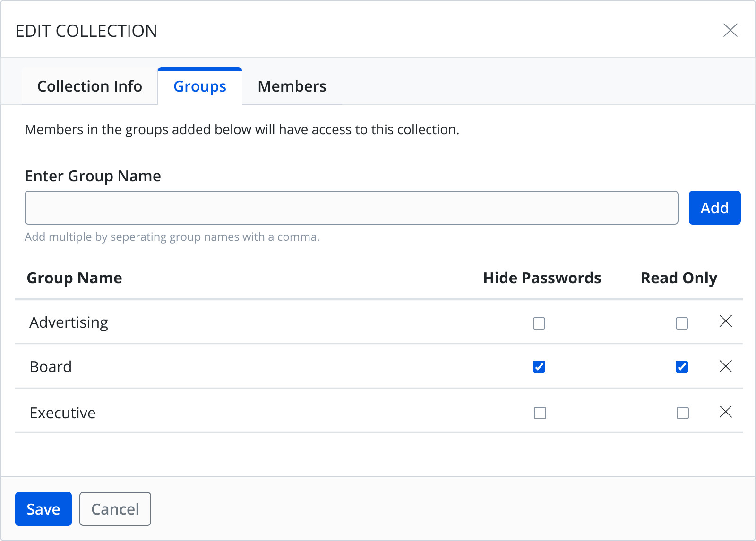Open the Members tab

292,86
